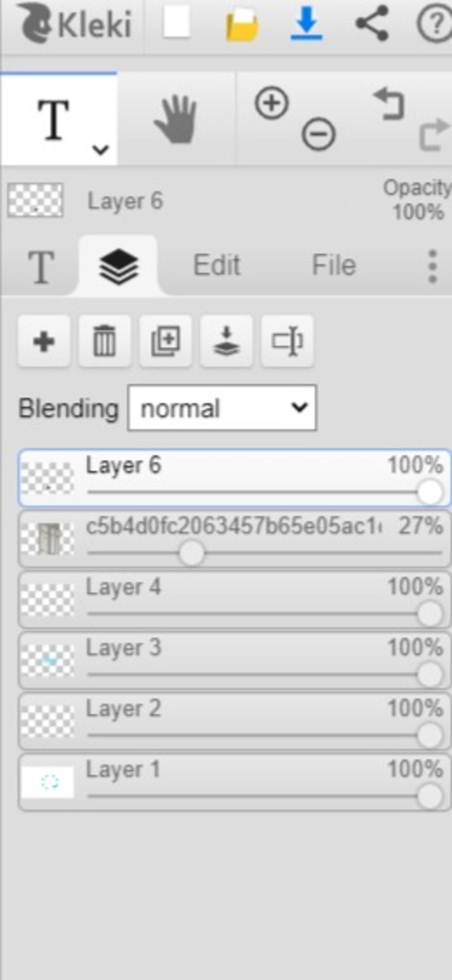Duplicate the current layer
Screen dimensions: 452x980
coord(166,342)
